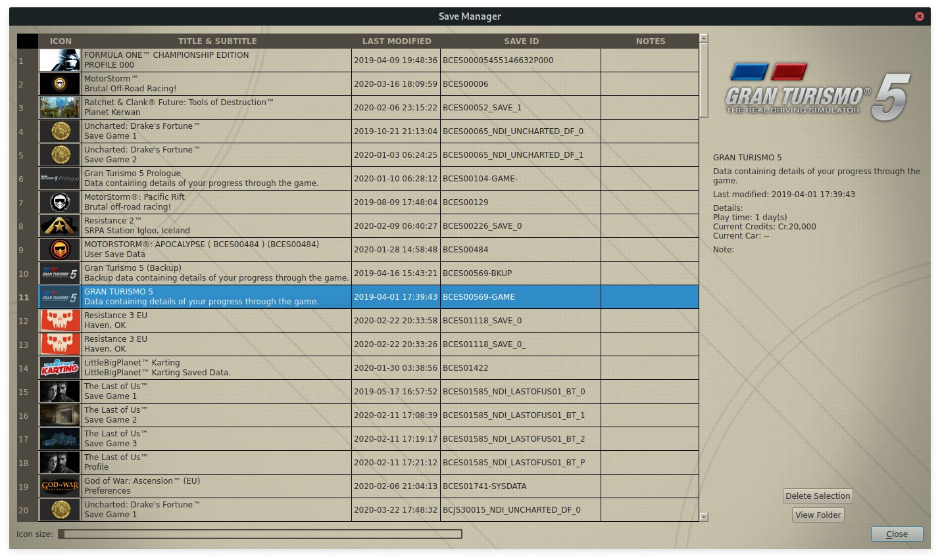Sort the list by the ICON column header
Image resolution: width=940 pixels, height=560 pixels.
click(x=61, y=41)
